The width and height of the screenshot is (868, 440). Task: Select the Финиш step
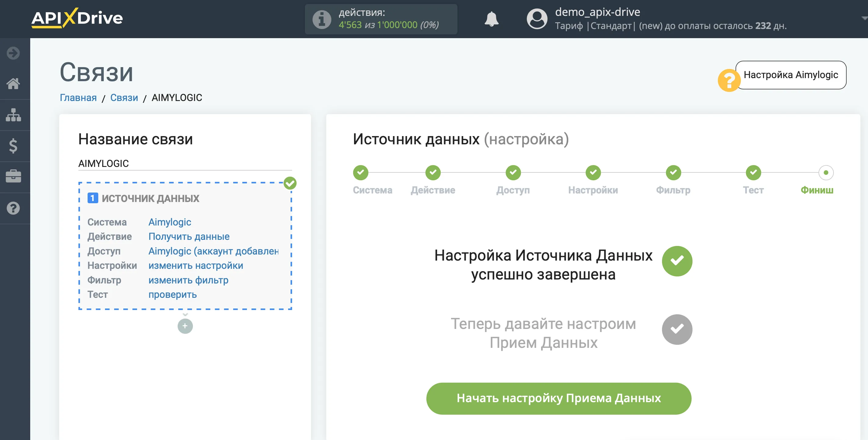pyautogui.click(x=826, y=172)
